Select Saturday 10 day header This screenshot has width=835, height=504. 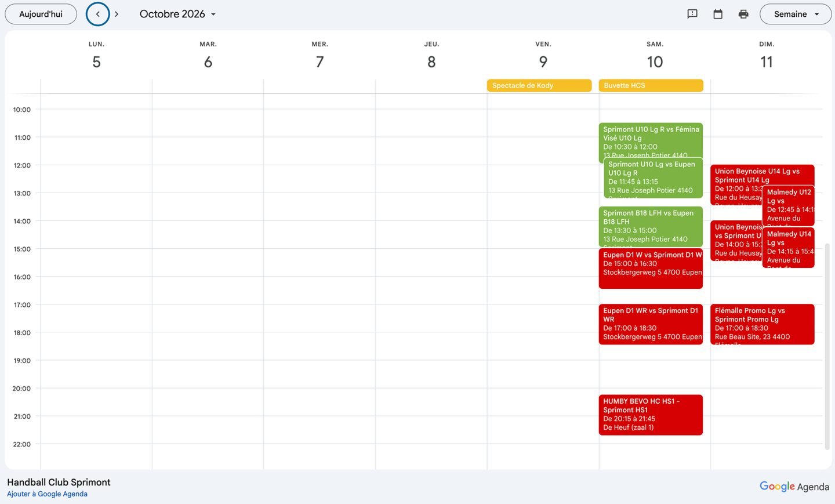(x=655, y=56)
